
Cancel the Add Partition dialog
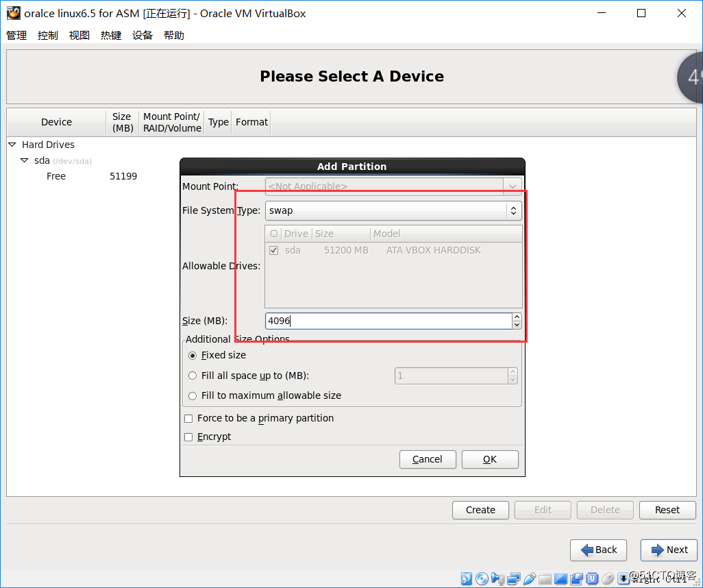(x=428, y=459)
